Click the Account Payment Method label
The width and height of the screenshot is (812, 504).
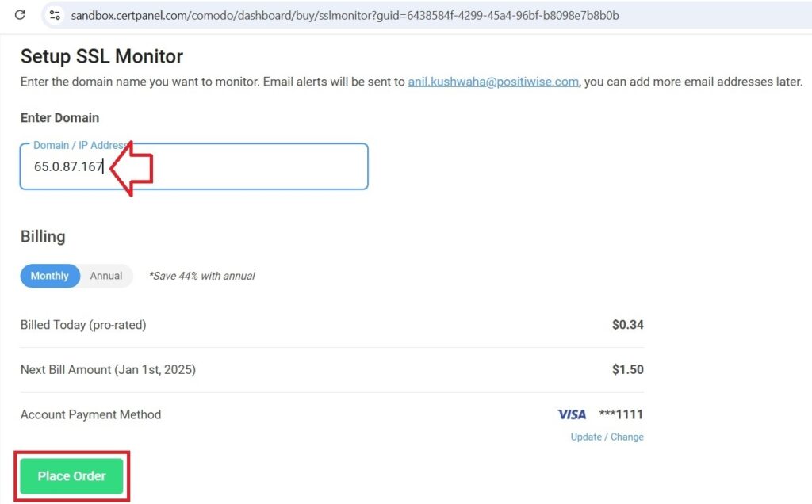tap(90, 414)
